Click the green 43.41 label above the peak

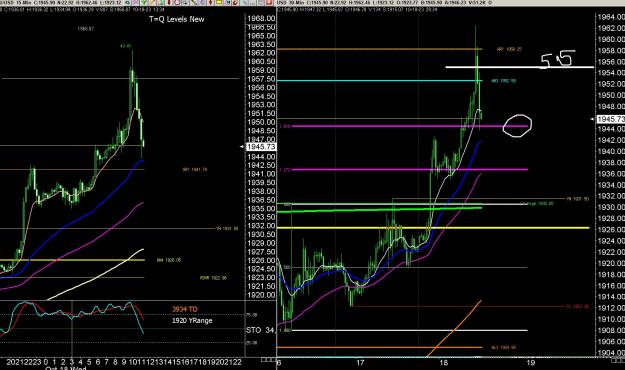point(126,46)
